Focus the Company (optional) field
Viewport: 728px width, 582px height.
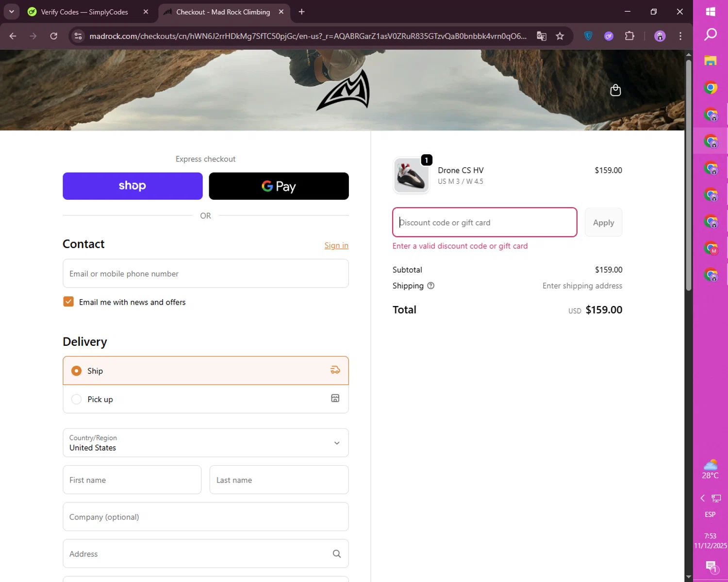coord(206,517)
